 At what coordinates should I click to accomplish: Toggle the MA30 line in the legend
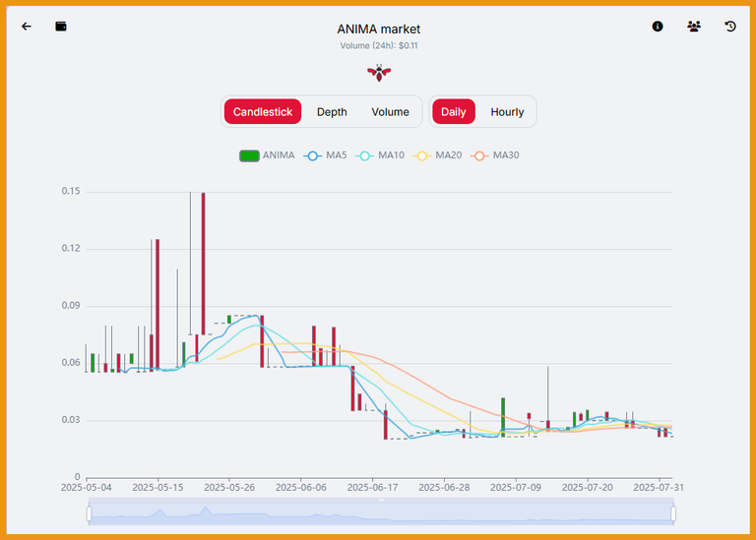tap(495, 155)
